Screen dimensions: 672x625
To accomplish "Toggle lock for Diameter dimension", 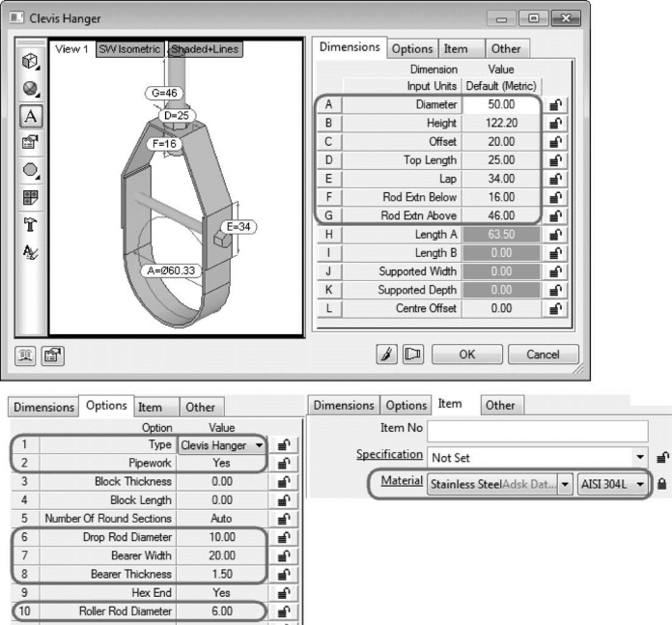I will (555, 104).
